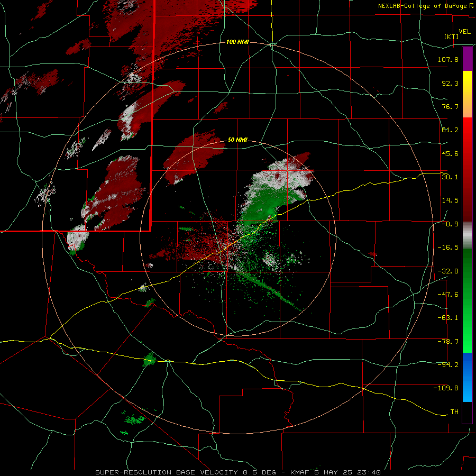Click the -63.1 velocity scale value
This screenshot has height=476, width=476.
point(448,318)
